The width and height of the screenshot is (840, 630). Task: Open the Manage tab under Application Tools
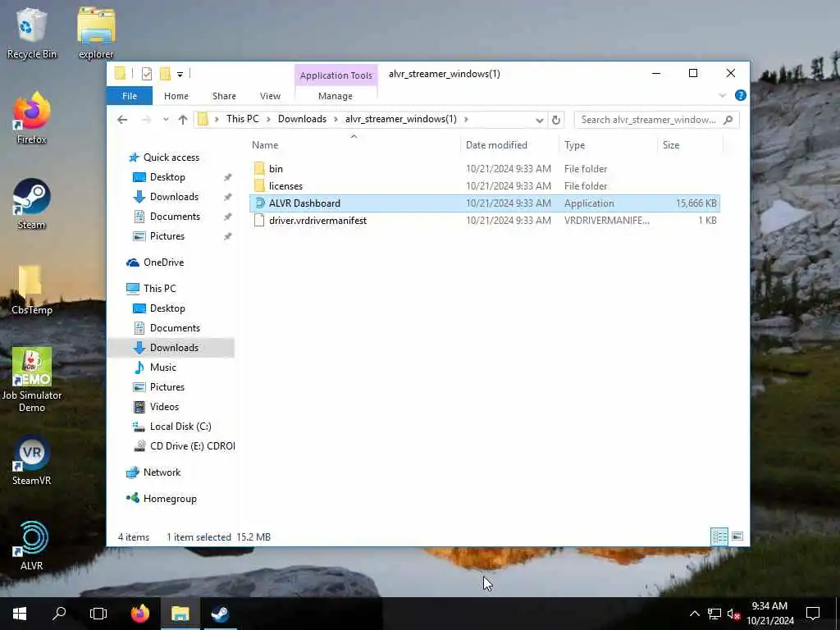click(x=336, y=96)
